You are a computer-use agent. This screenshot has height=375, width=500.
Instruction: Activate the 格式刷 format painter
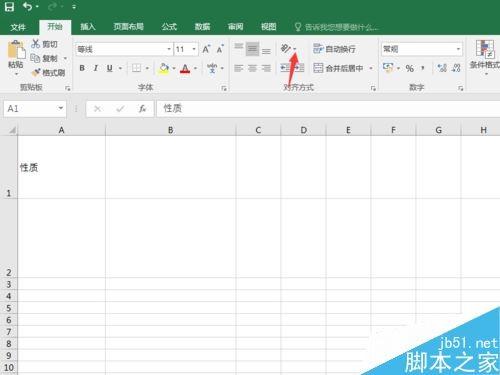tap(49, 72)
